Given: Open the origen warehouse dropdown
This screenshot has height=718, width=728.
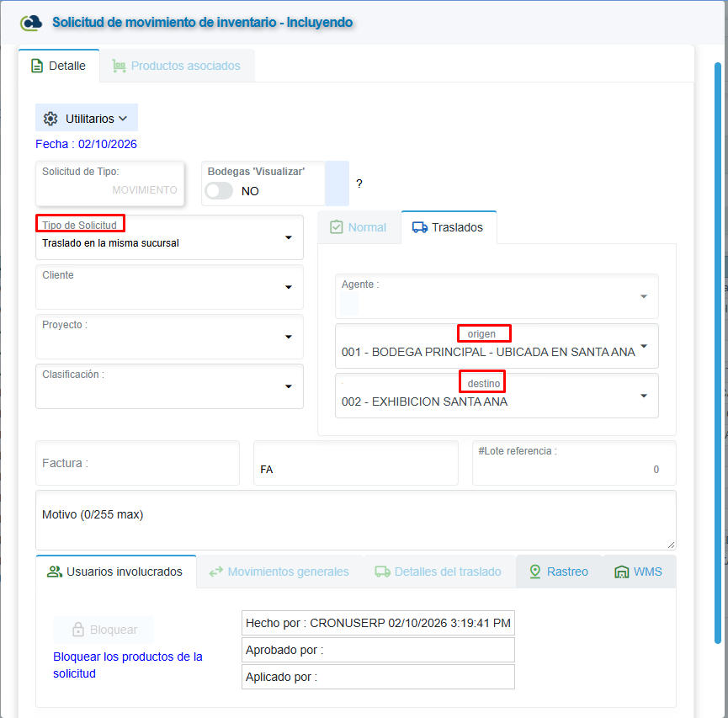Looking at the screenshot, I should click(644, 347).
